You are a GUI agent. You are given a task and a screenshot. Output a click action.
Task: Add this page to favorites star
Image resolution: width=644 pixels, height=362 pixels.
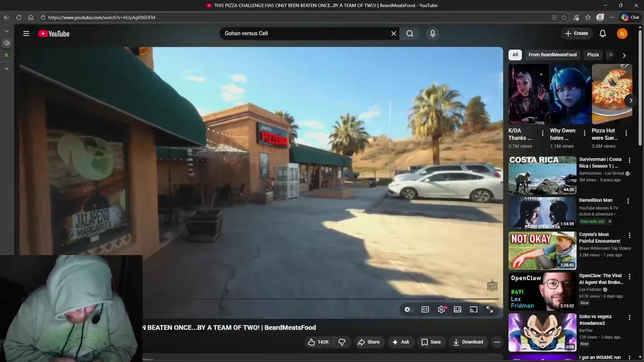pyautogui.click(x=564, y=17)
